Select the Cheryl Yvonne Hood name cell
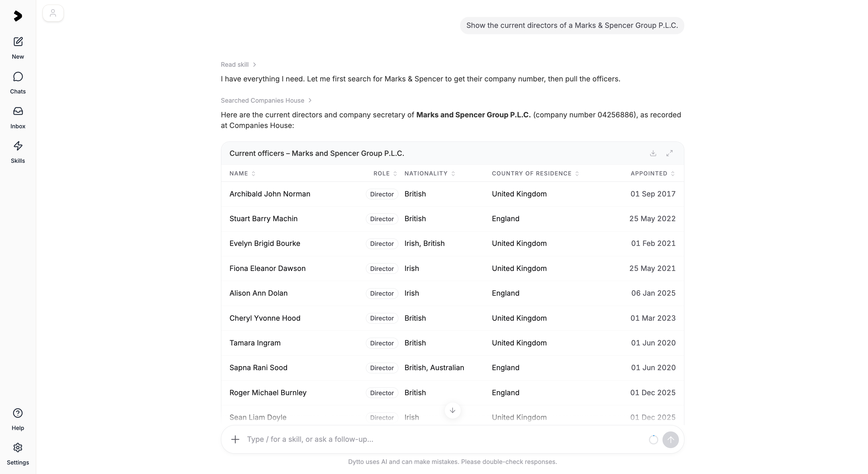Image resolution: width=868 pixels, height=474 pixels. coord(265,318)
